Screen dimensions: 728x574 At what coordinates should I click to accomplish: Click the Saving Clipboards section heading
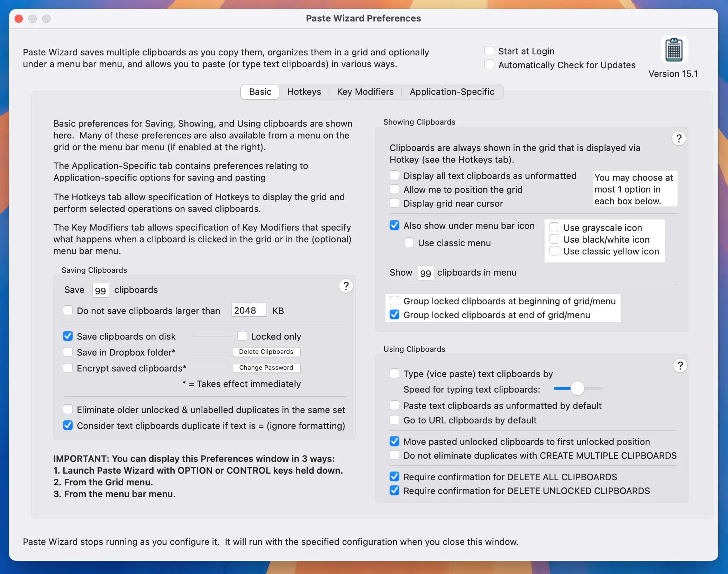[94, 270]
